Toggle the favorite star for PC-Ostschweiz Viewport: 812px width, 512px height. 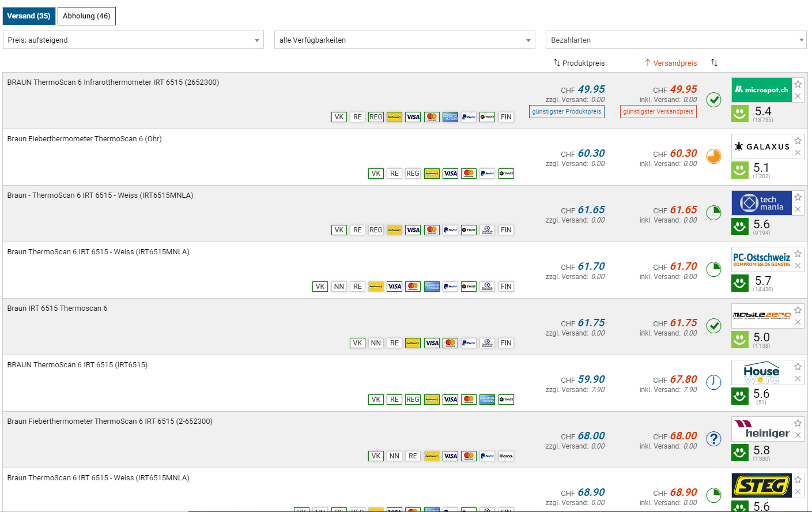798,254
